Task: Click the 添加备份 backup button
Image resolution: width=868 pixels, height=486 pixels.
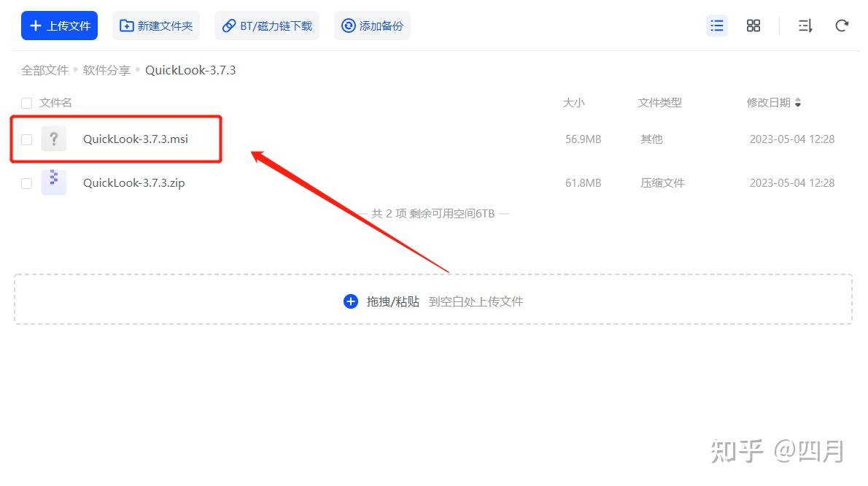Action: [x=372, y=26]
